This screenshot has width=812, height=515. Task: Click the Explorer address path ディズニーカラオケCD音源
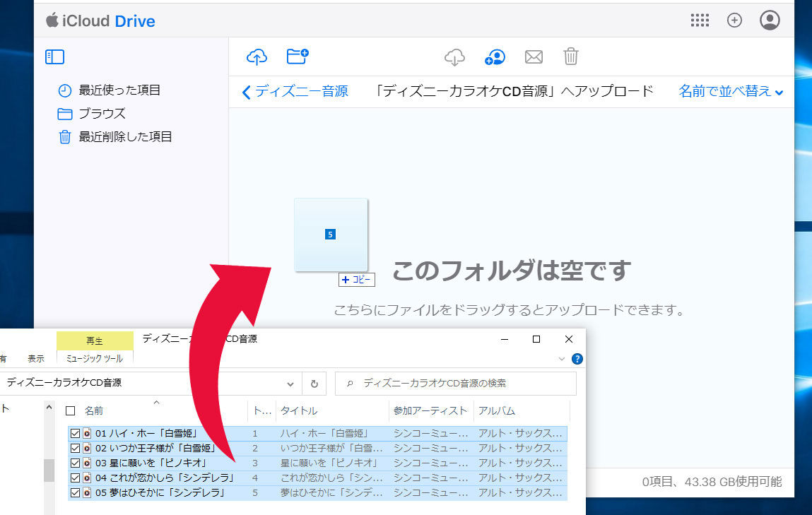(x=64, y=382)
